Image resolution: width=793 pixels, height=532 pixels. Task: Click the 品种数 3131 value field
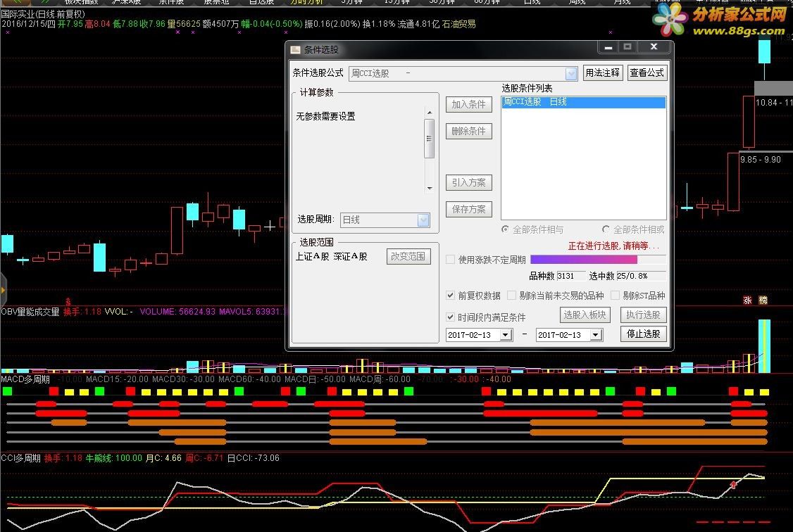click(x=570, y=276)
